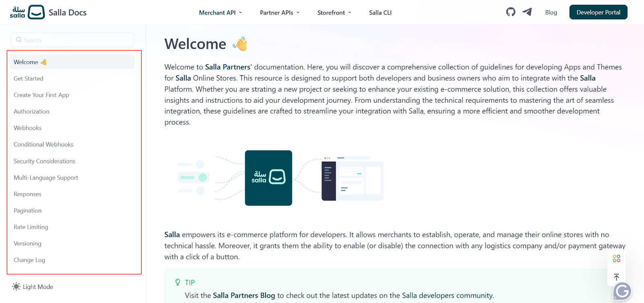Click the TIP lightbulb icon
This screenshot has width=644, height=303.
(178, 282)
